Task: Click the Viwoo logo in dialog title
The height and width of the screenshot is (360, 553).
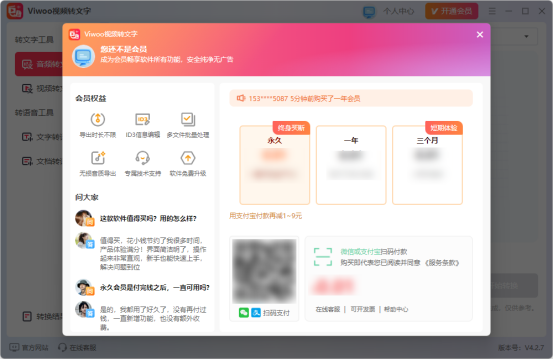Action: click(x=74, y=34)
